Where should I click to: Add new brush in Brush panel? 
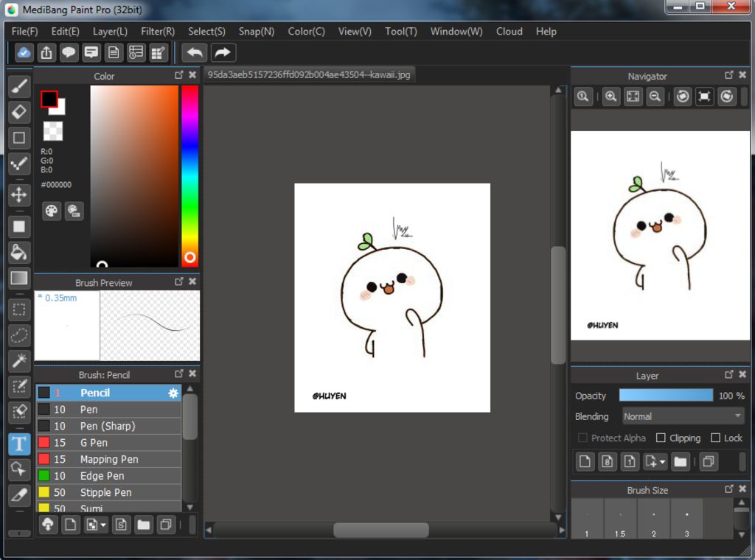(70, 525)
